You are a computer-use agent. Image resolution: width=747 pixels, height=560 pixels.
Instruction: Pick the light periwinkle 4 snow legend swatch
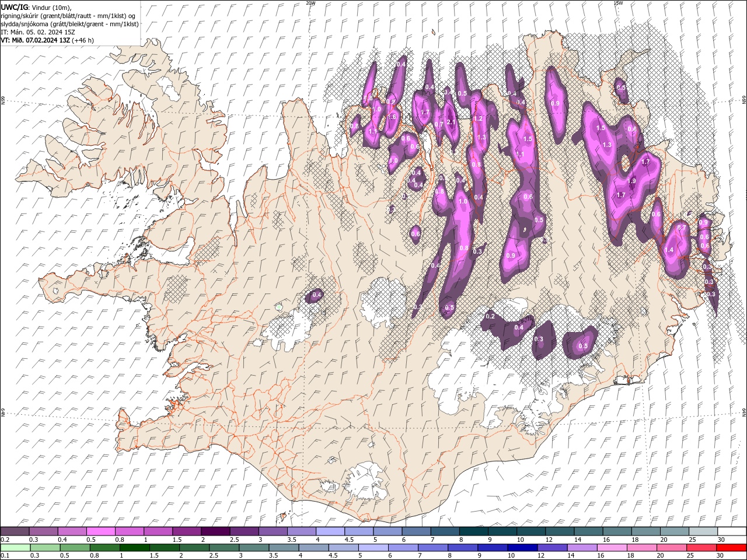tap(331, 531)
